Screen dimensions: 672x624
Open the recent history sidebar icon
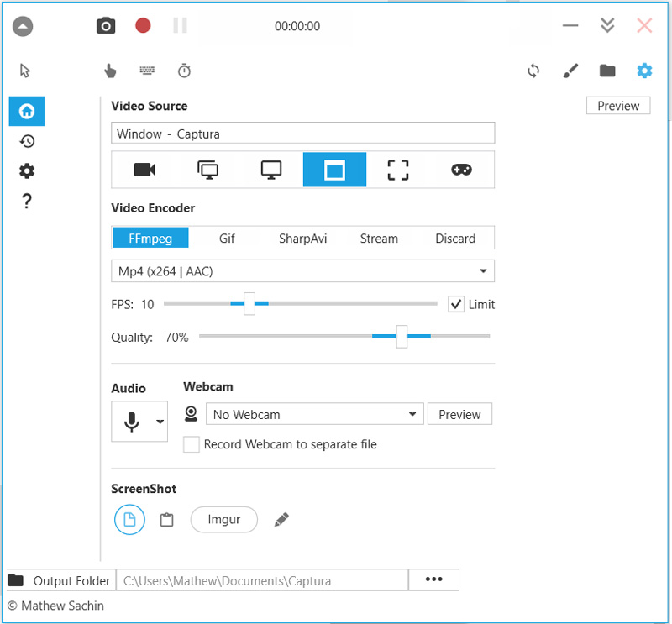point(27,141)
